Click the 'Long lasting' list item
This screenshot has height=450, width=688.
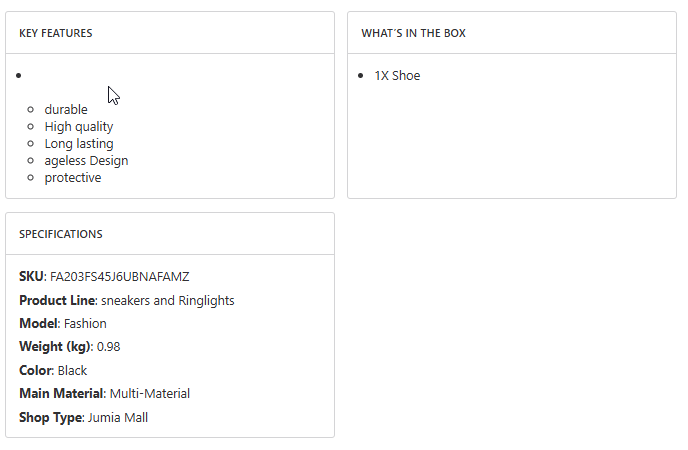[x=79, y=143]
